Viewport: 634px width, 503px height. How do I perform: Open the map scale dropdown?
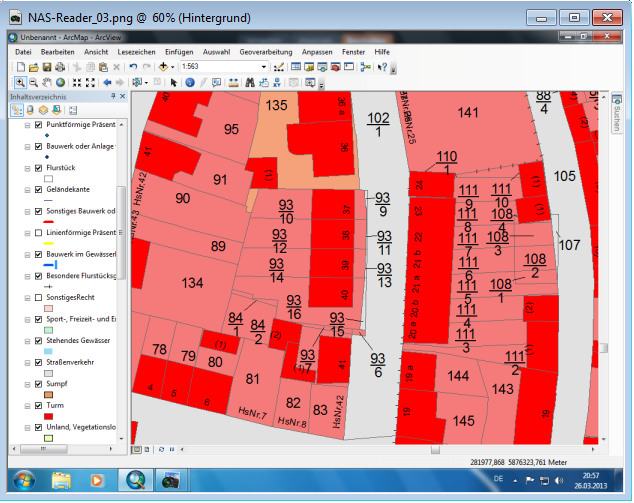pos(264,67)
